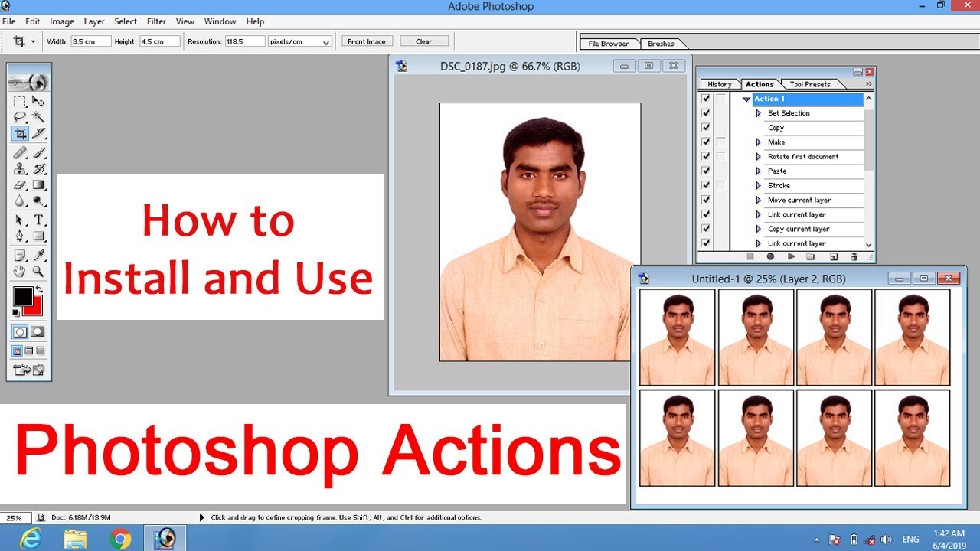Uncheck the Paste step checkbox

click(x=706, y=171)
